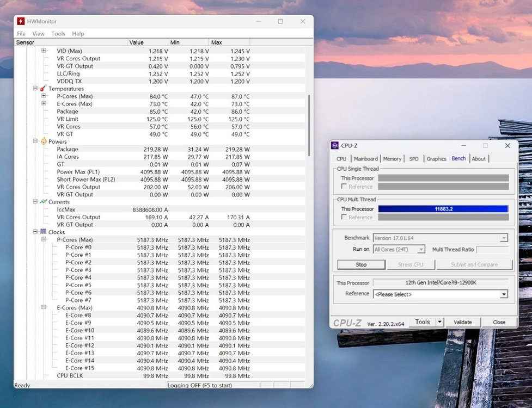The image size is (532, 408).
Task: Expand the VID (Max) row
Action: (44, 51)
